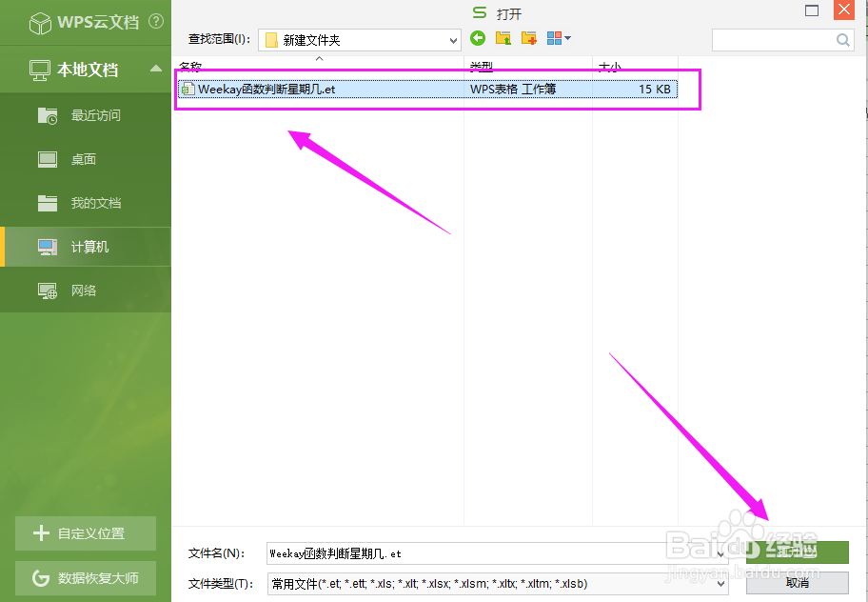Collapse the 本地文档 section
This screenshot has width=868, height=602.
coord(154,69)
